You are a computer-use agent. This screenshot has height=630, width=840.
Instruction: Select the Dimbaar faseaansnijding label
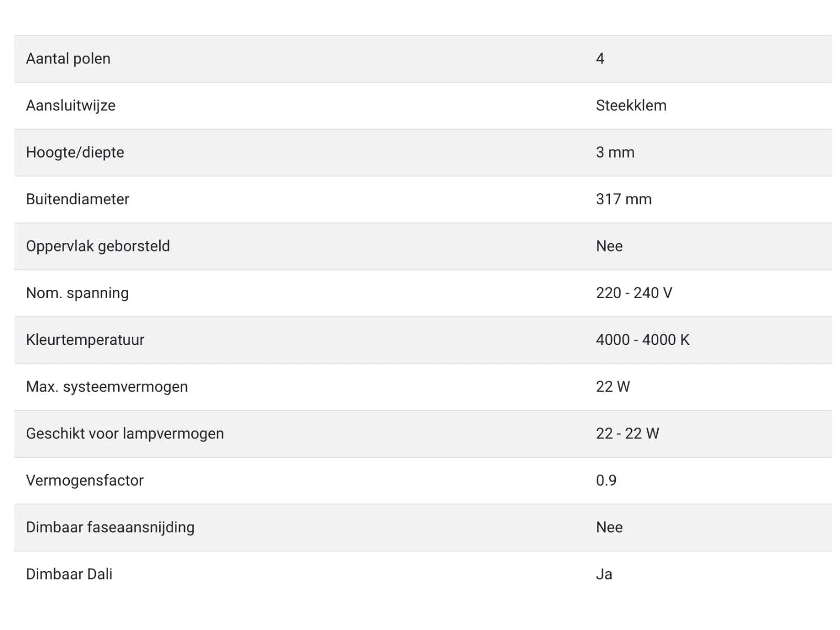(110, 527)
